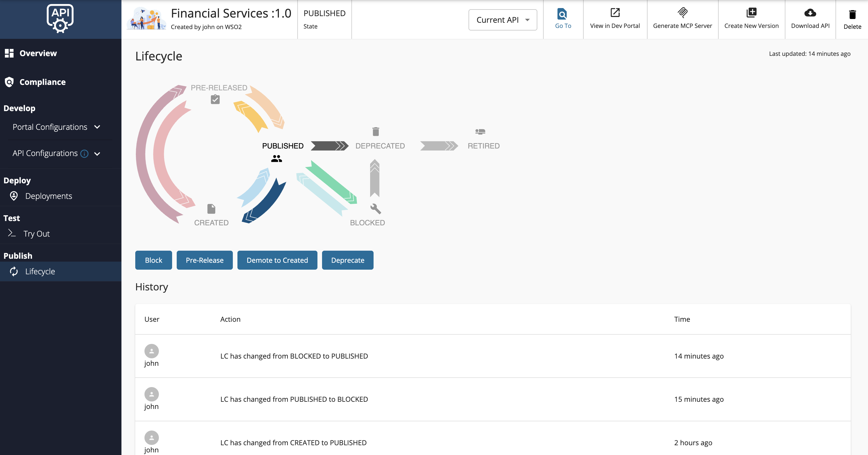Select Lifecycle in the Publish section

(x=40, y=271)
